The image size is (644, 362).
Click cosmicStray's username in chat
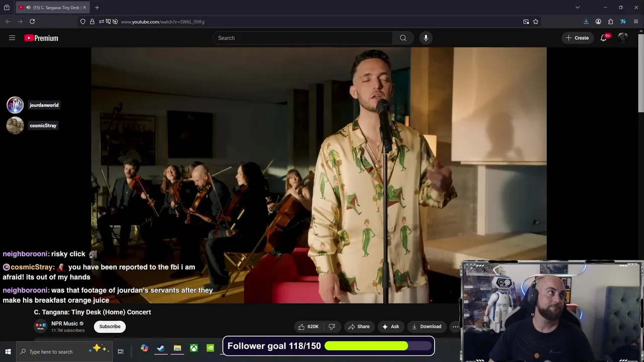pyautogui.click(x=32, y=267)
